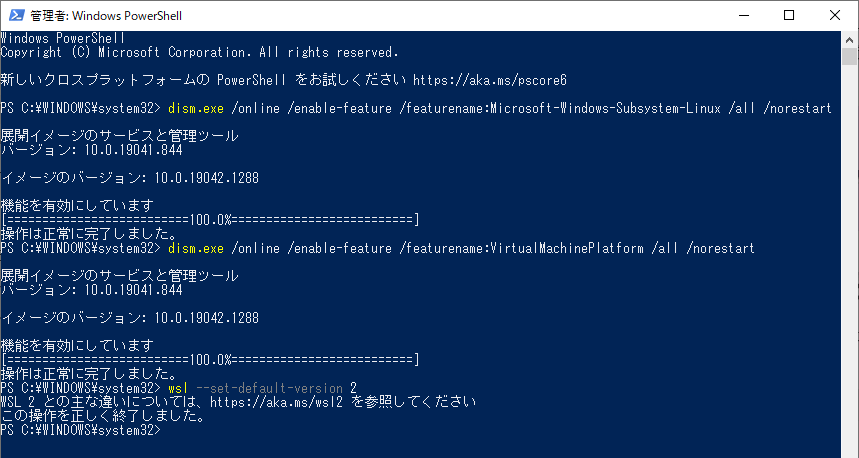Screen dimensions: 859x458
Task: Click the wsl command name in yellow
Action: 178,388
